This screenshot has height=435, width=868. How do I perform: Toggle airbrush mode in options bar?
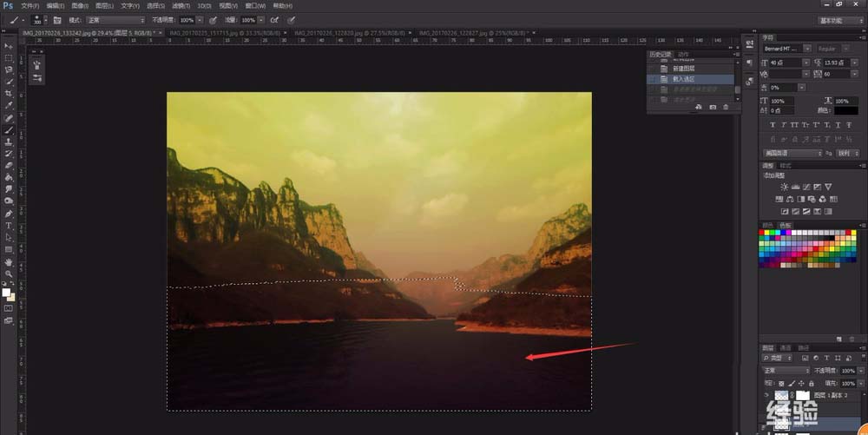pyautogui.click(x=274, y=20)
